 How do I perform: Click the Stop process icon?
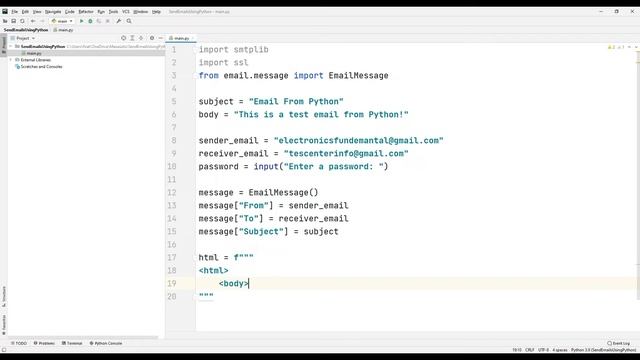pyautogui.click(x=108, y=21)
